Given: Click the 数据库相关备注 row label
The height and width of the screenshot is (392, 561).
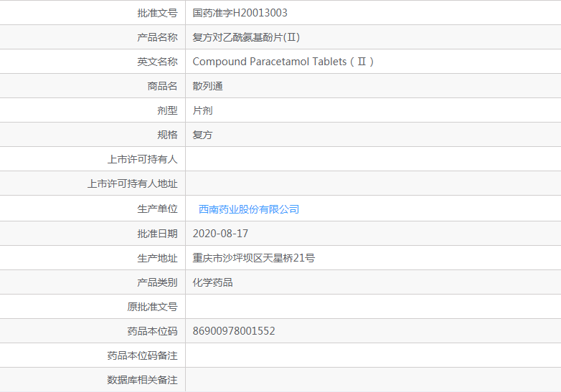Looking at the screenshot, I should (142, 380).
